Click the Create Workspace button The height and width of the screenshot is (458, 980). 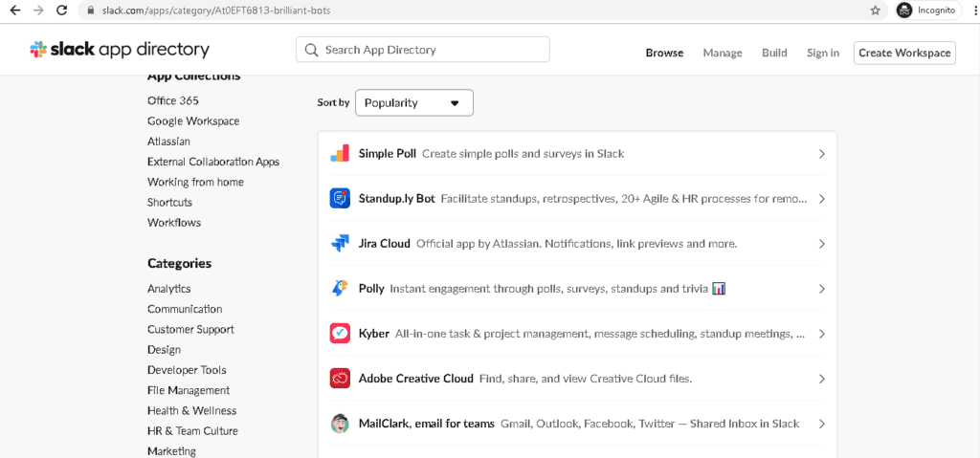[x=904, y=54]
